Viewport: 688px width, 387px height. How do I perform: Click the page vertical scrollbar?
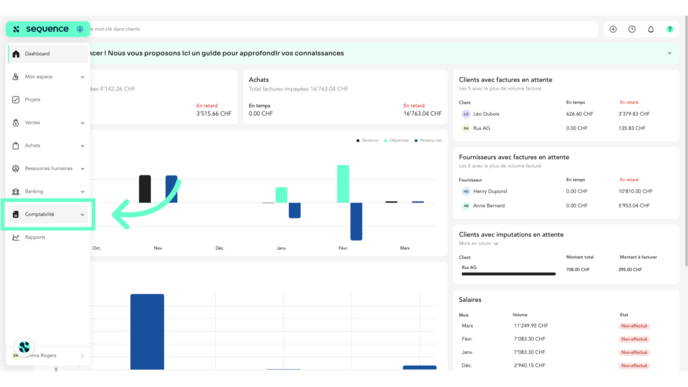point(686,140)
